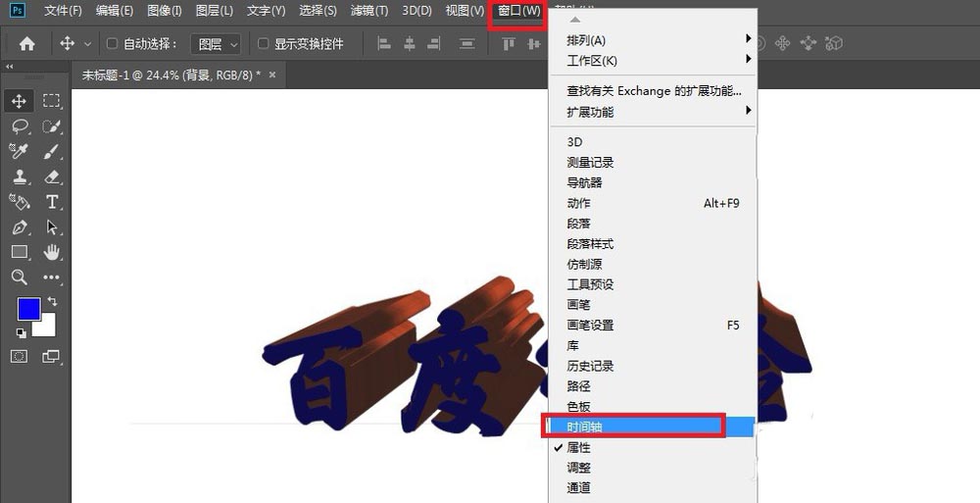Click the Photoshop Ps logo
The width and height of the screenshot is (980, 503).
click(18, 10)
